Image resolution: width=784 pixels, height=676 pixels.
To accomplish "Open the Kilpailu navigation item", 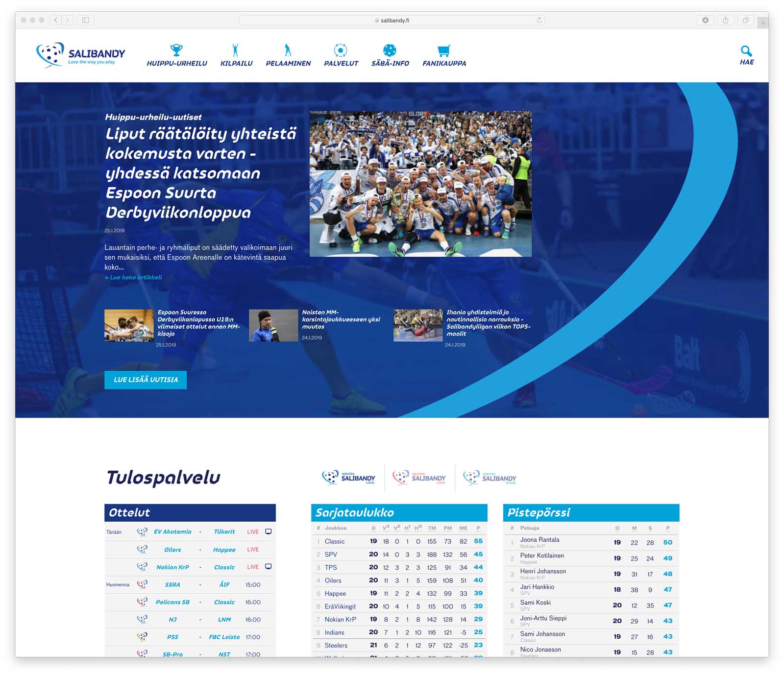I will coord(236,55).
